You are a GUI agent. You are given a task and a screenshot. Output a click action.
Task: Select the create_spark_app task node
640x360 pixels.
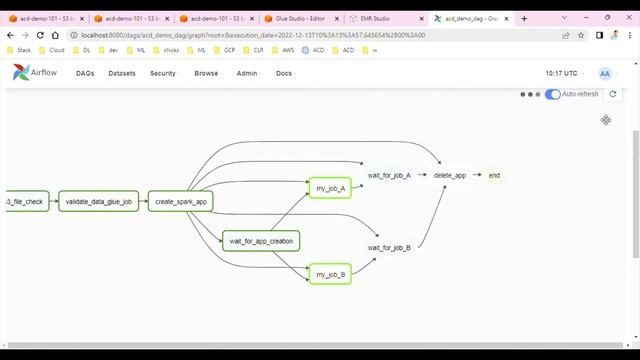pos(181,201)
